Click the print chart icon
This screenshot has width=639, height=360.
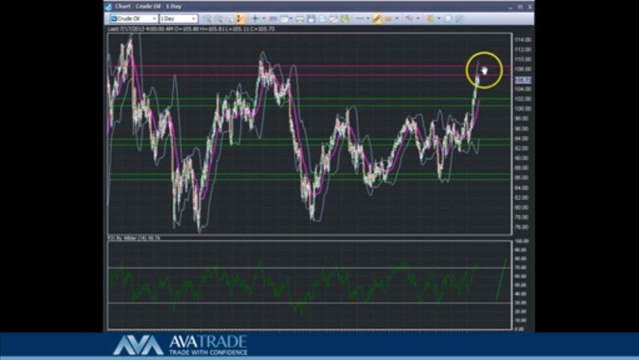[x=300, y=19]
